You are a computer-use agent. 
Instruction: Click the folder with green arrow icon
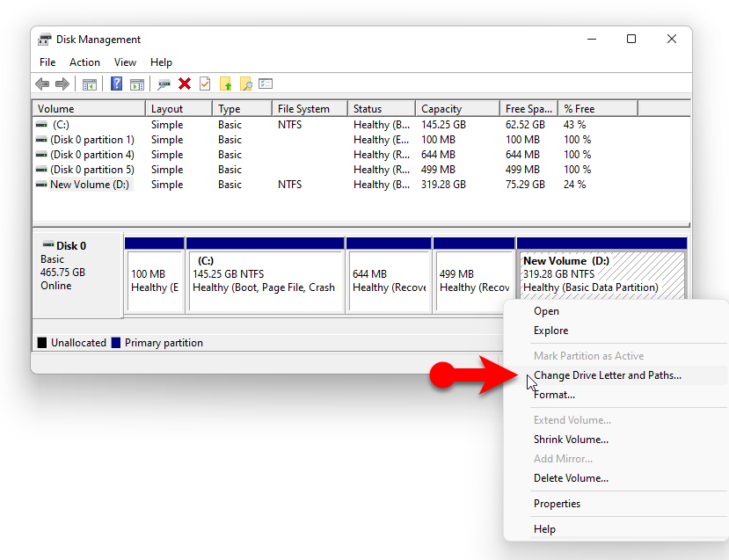coord(225,84)
